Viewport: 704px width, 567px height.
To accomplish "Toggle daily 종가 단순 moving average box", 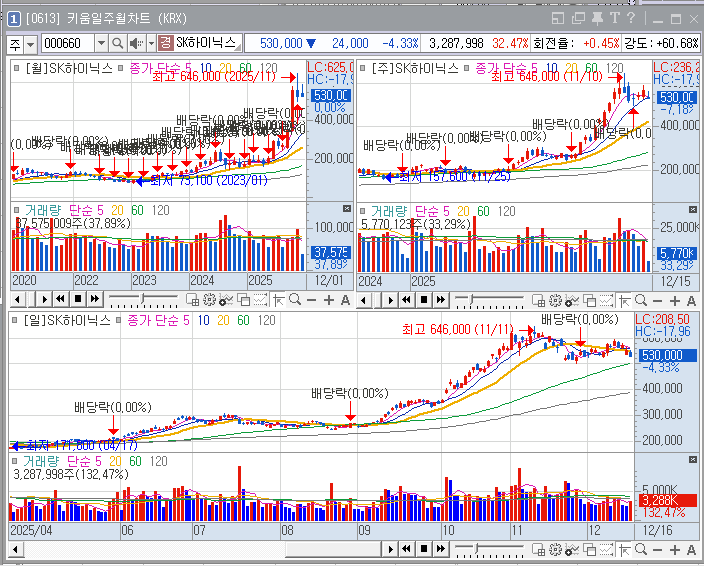I will click(x=118, y=320).
